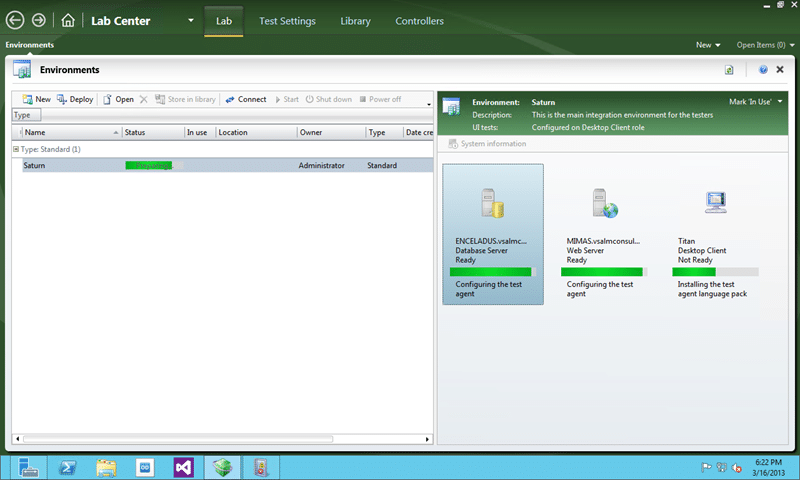
Task: Click the Type grouping box
Action: (x=27, y=115)
